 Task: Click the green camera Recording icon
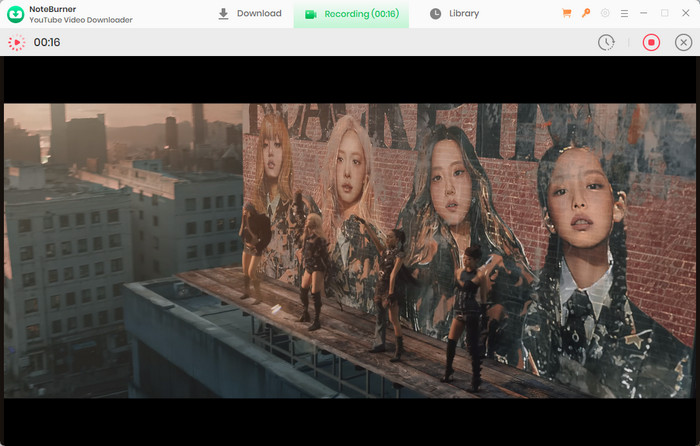311,14
